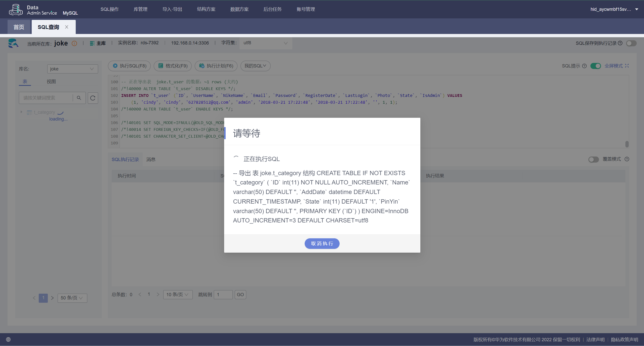Image resolution: width=644 pixels, height=346 pixels.
Task: Open the 数据方案 menu
Action: (x=239, y=9)
